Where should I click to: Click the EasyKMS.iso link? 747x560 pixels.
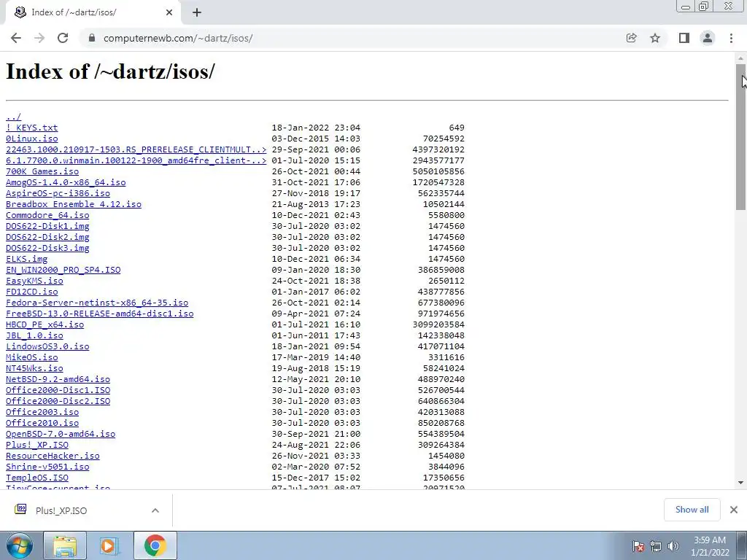click(x=34, y=281)
